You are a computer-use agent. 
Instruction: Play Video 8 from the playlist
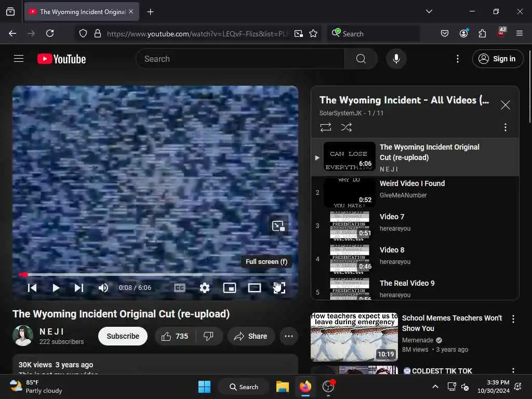tap(415, 259)
